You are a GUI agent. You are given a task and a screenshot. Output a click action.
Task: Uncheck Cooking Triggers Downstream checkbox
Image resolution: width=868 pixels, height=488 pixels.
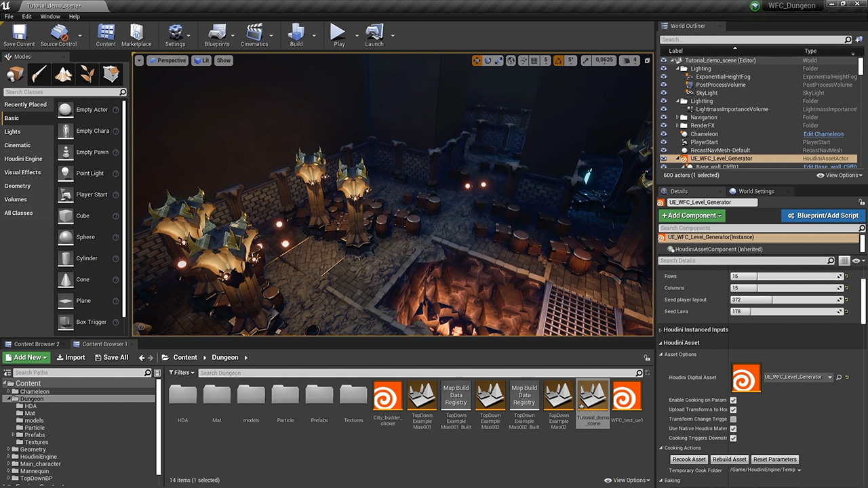coord(733,438)
